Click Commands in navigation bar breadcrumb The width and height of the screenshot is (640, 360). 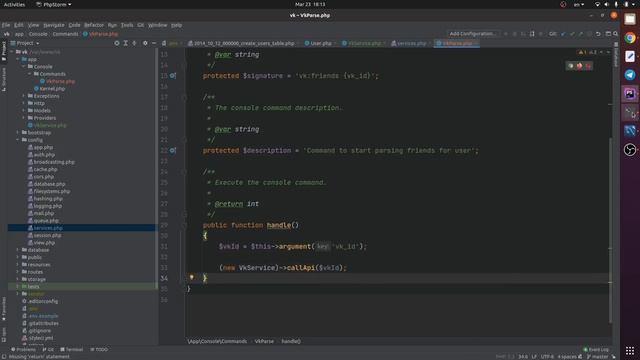65,34
